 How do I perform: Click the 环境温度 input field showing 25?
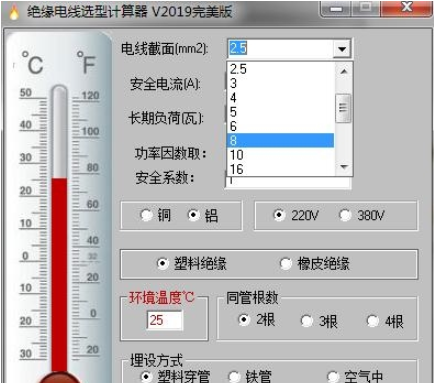[x=165, y=320]
